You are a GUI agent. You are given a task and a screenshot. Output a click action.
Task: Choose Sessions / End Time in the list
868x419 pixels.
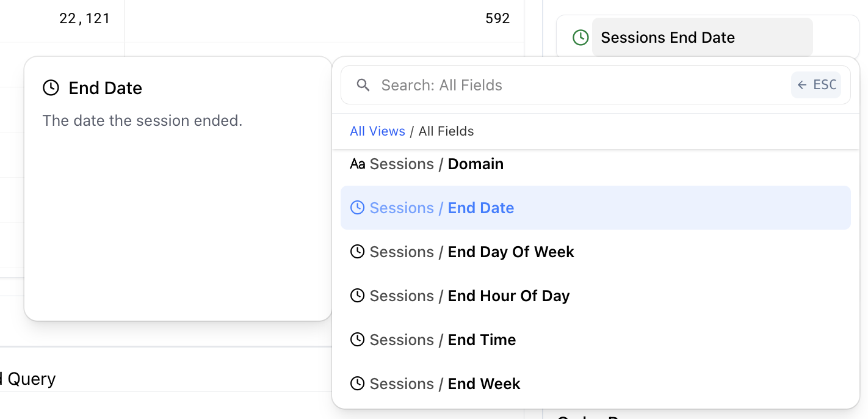click(x=443, y=340)
